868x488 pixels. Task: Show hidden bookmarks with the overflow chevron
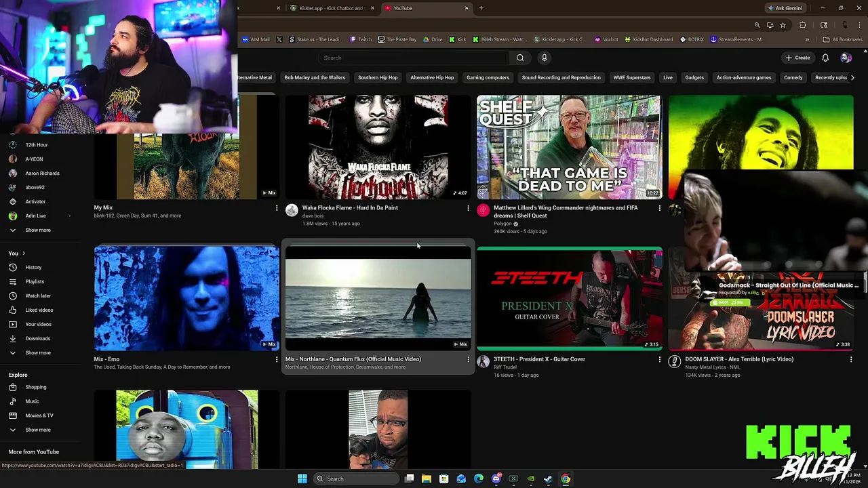(807, 39)
